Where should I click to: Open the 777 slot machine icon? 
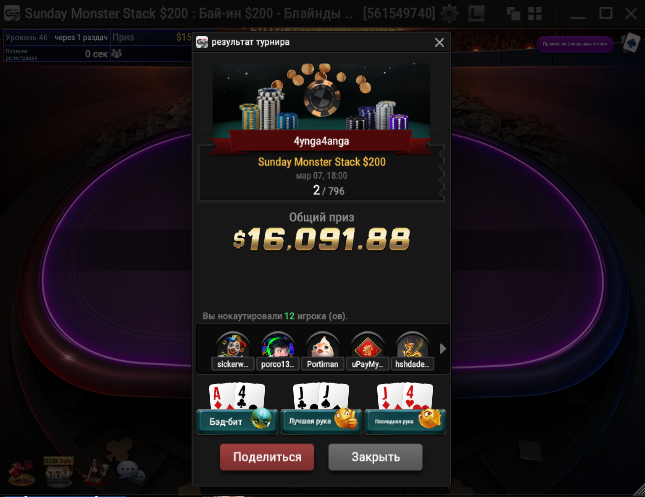(58, 471)
